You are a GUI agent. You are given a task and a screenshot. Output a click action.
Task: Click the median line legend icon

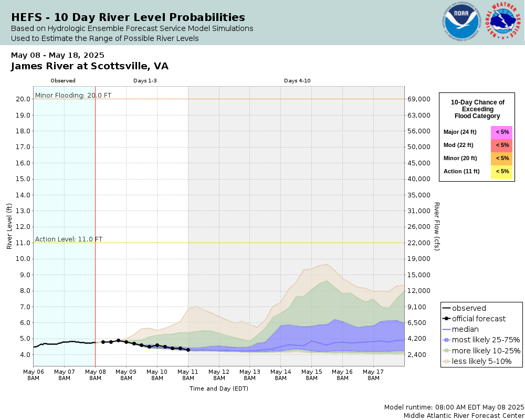(x=446, y=330)
